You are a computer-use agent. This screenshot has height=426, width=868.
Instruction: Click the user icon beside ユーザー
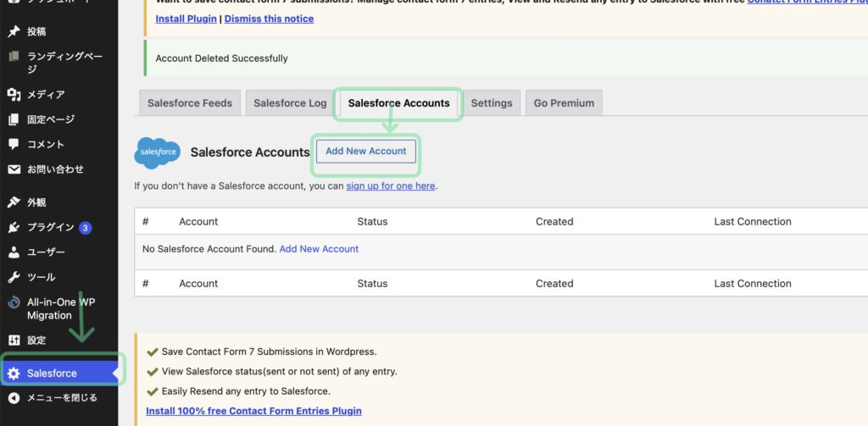14,252
